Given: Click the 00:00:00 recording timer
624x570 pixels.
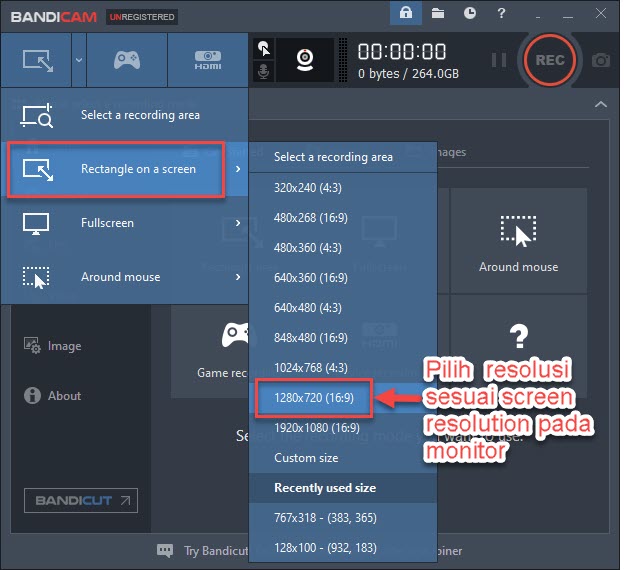Looking at the screenshot, I should click(x=402, y=52).
